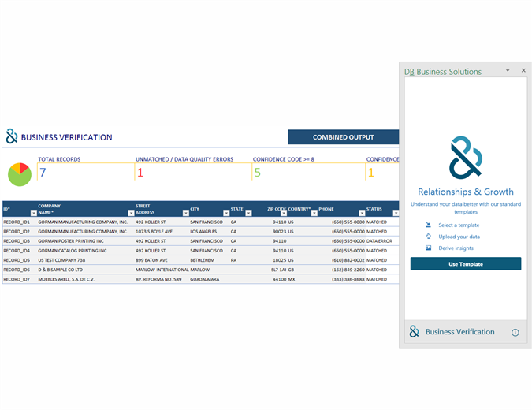Select the Total Records value 7
Viewport: 532px width, 410px height.
tap(43, 173)
